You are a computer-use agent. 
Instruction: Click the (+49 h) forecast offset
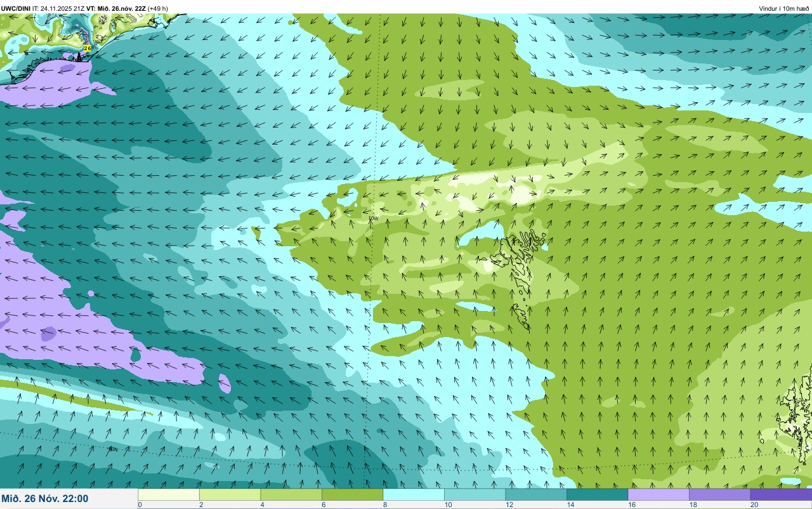tap(158, 8)
